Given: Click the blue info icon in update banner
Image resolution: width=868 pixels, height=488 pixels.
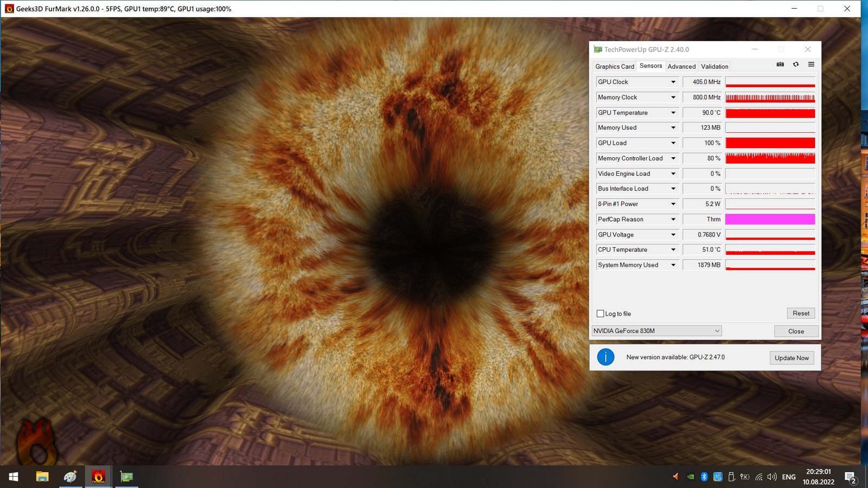Looking at the screenshot, I should coord(605,357).
